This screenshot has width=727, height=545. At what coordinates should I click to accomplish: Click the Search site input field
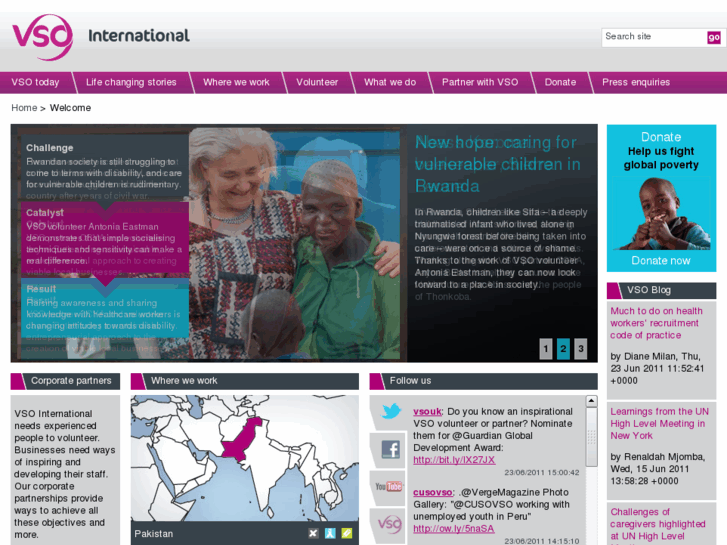point(654,37)
